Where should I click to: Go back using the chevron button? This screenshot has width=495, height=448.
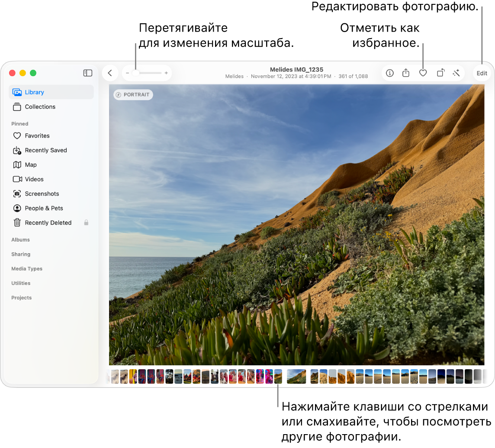pos(110,73)
